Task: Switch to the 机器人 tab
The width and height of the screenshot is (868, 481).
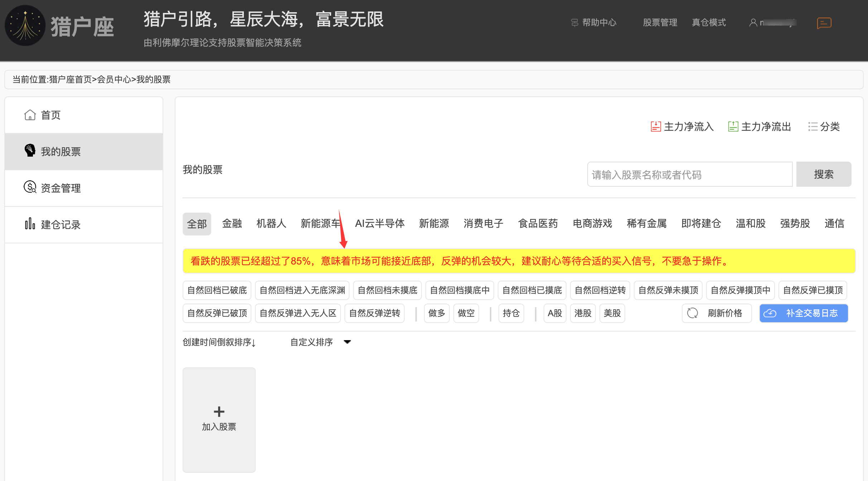Action: 271,224
